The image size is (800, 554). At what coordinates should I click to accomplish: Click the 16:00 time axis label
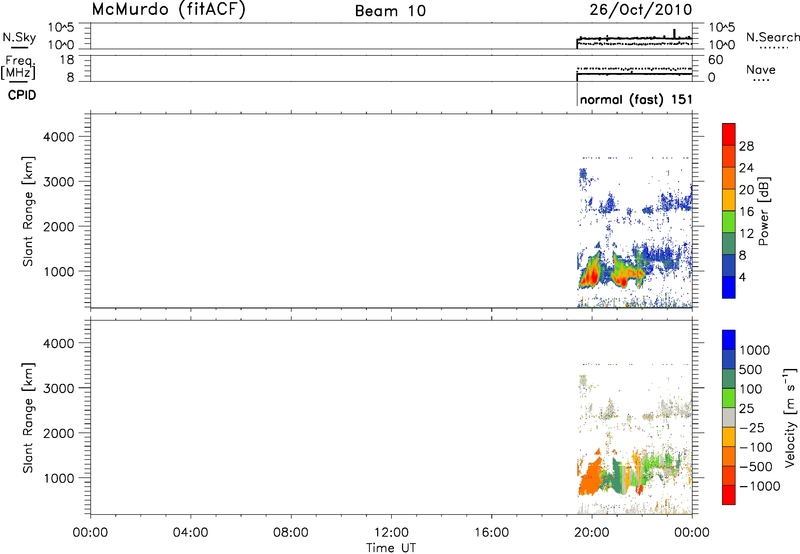pos(491,533)
